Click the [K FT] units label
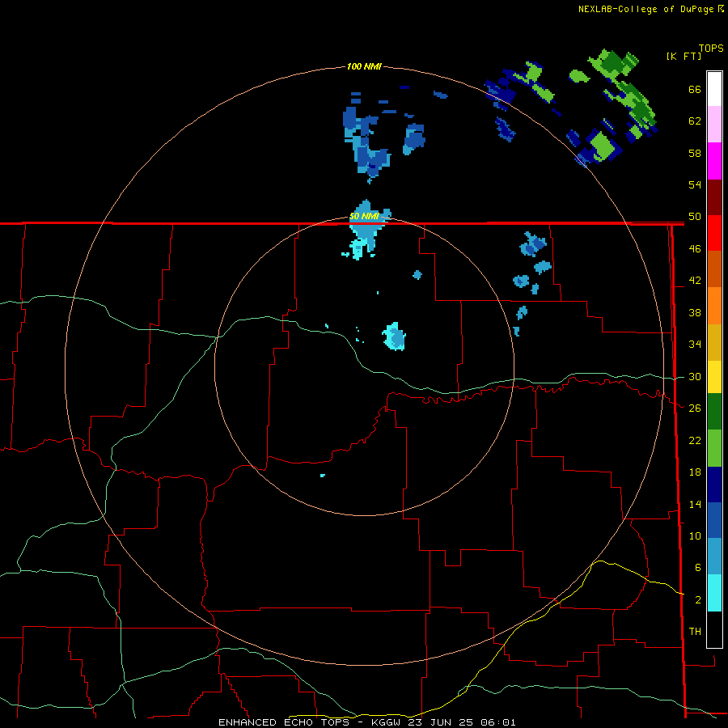The height and width of the screenshot is (728, 728). pyautogui.click(x=684, y=56)
